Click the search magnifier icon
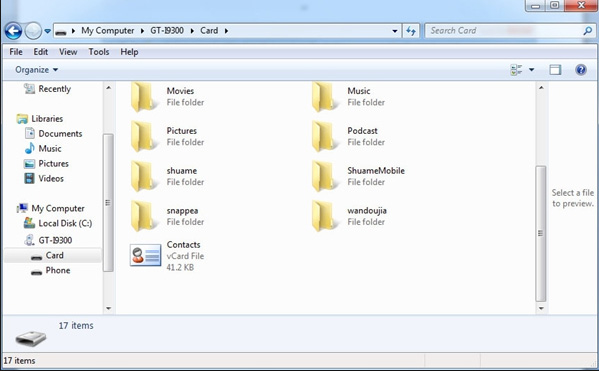 (x=588, y=31)
